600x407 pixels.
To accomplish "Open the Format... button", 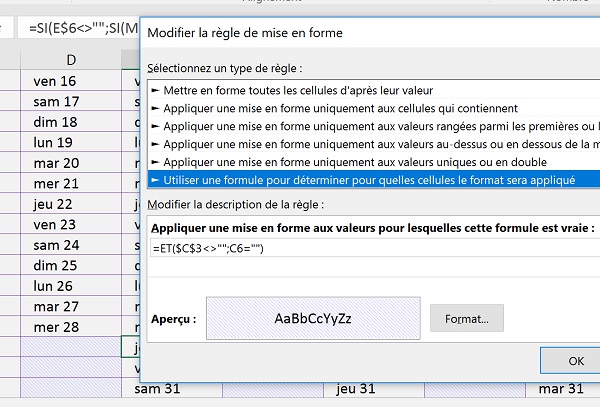I will [466, 318].
